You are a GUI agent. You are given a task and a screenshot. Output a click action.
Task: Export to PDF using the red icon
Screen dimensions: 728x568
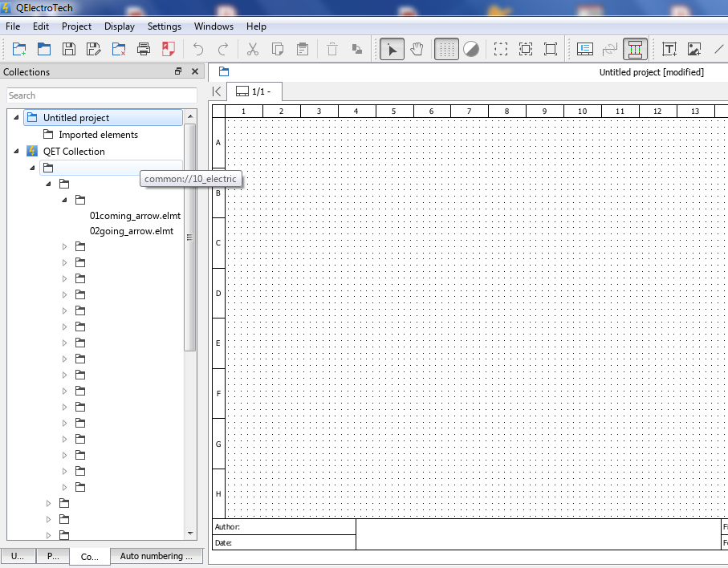point(169,49)
